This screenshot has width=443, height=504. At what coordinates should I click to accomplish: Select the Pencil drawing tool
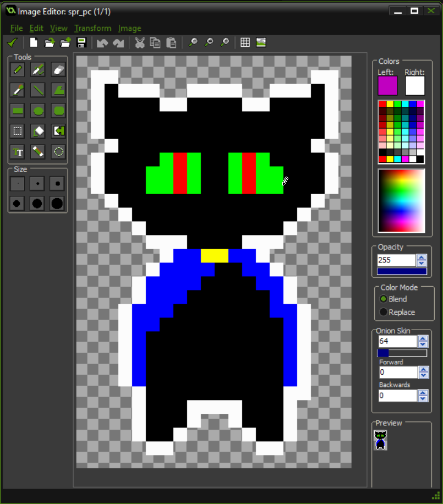18,70
